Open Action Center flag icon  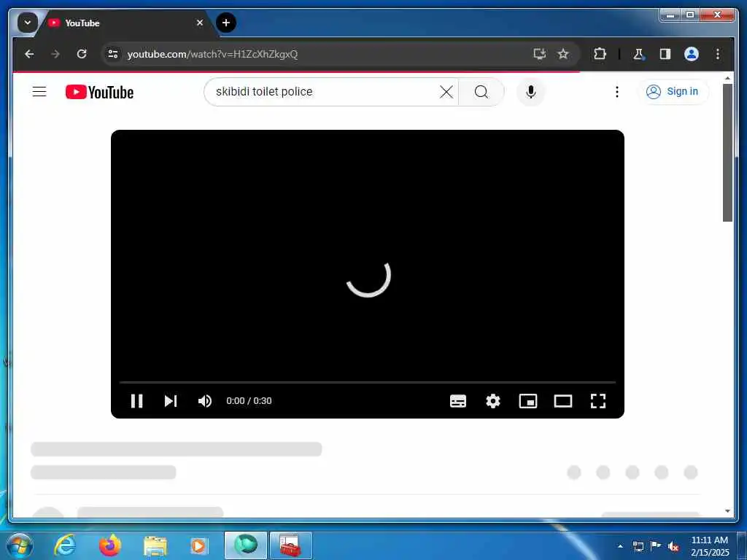656,546
